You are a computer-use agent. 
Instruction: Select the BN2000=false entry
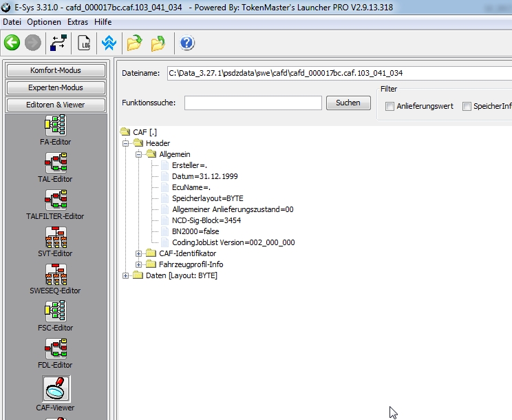195,231
